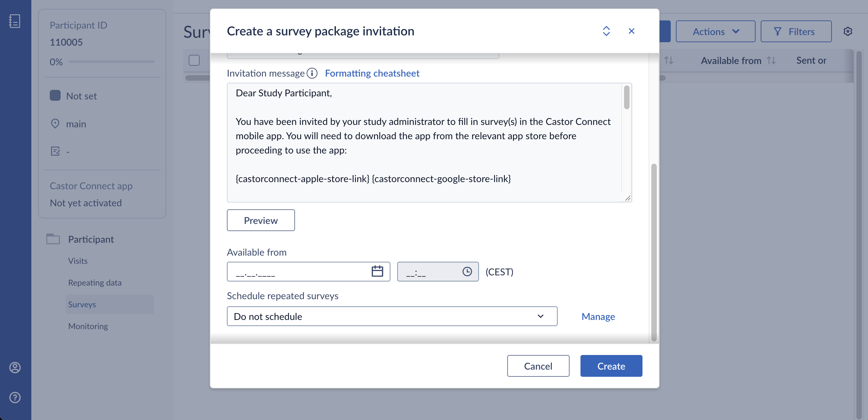Click the participant progress bar
This screenshot has width=868, height=420.
[x=111, y=62]
